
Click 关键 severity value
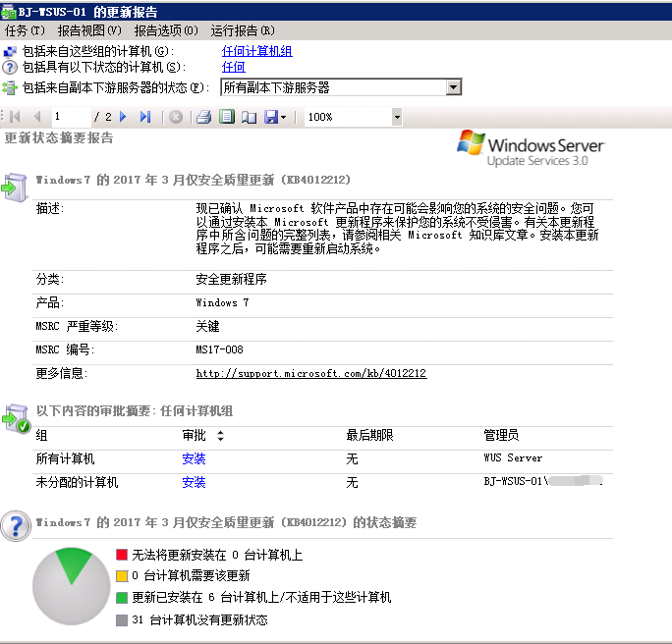click(x=208, y=326)
